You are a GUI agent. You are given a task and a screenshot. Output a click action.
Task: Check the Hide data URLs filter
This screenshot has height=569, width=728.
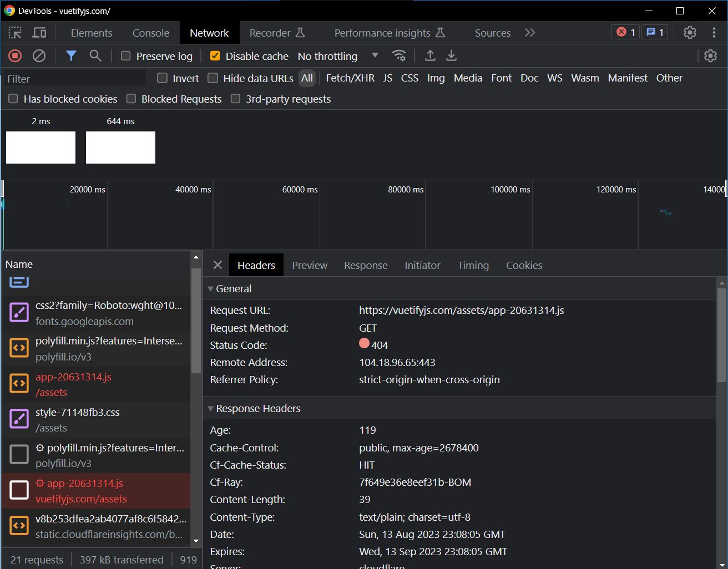tap(213, 78)
